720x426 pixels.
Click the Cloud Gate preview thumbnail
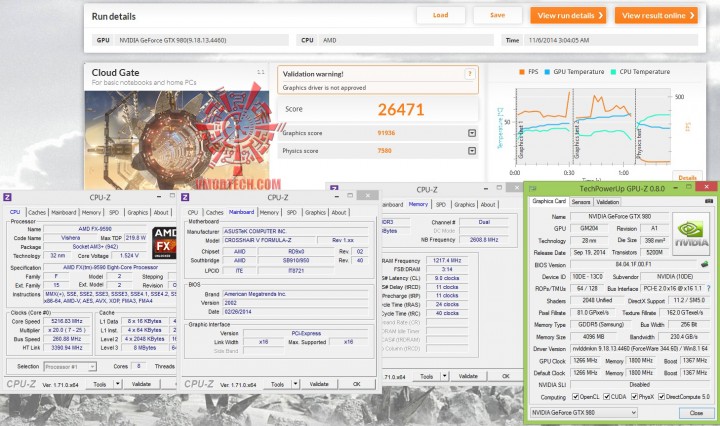177,140
